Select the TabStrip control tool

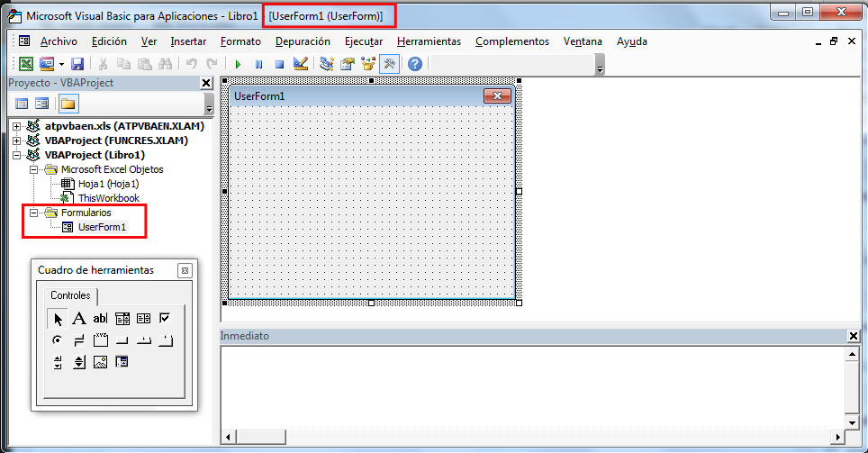point(143,340)
